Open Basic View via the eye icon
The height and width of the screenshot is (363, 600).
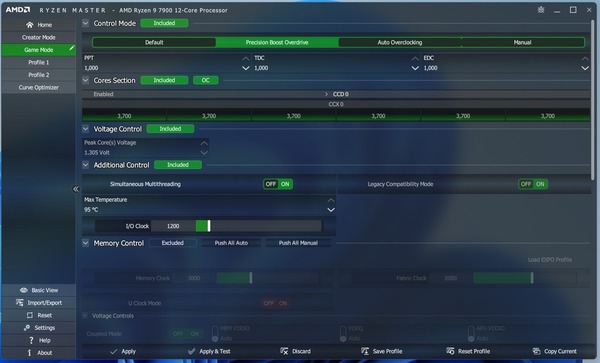24,290
